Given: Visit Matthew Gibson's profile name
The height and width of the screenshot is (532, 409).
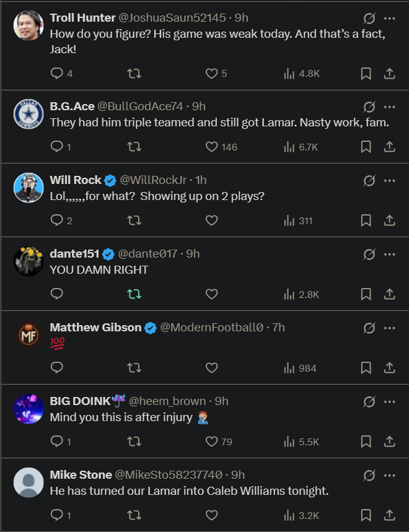Looking at the screenshot, I should pos(95,328).
